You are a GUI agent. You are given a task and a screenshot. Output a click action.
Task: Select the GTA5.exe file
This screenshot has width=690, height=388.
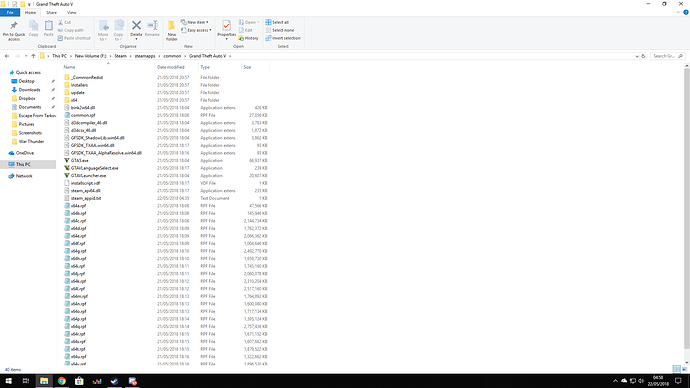click(80, 161)
